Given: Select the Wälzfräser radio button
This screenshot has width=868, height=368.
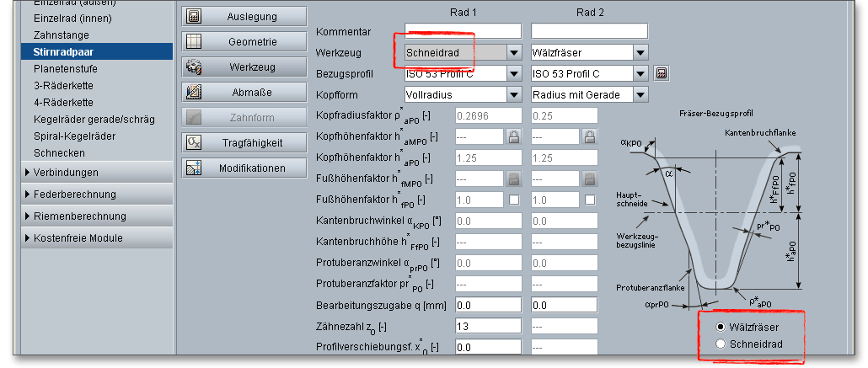Looking at the screenshot, I should 720,327.
